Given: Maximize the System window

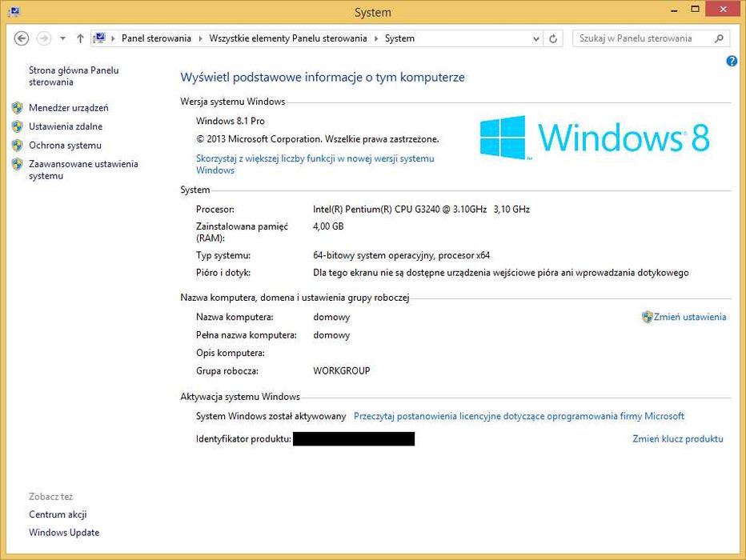Looking at the screenshot, I should [695, 10].
